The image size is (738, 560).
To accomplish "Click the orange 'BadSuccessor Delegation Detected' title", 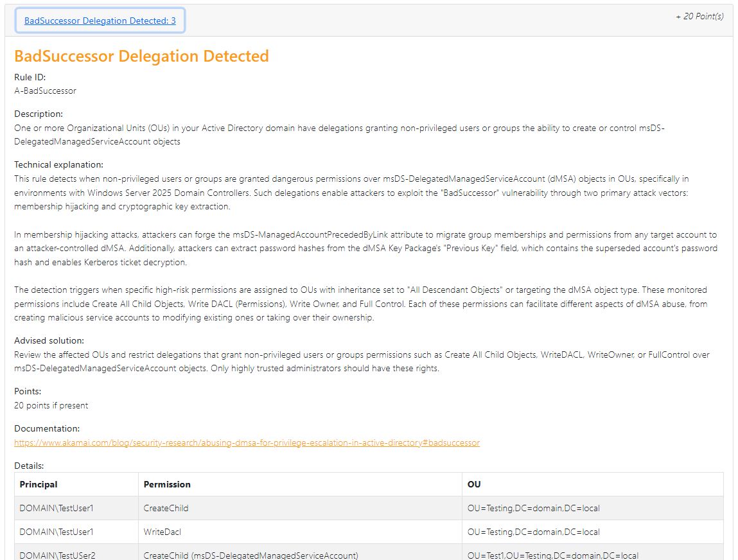I will [x=141, y=57].
